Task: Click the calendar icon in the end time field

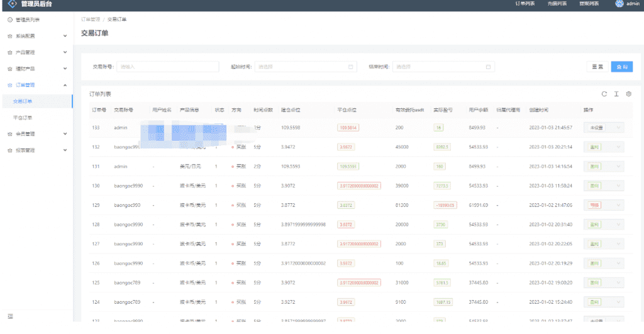Action: [x=488, y=67]
